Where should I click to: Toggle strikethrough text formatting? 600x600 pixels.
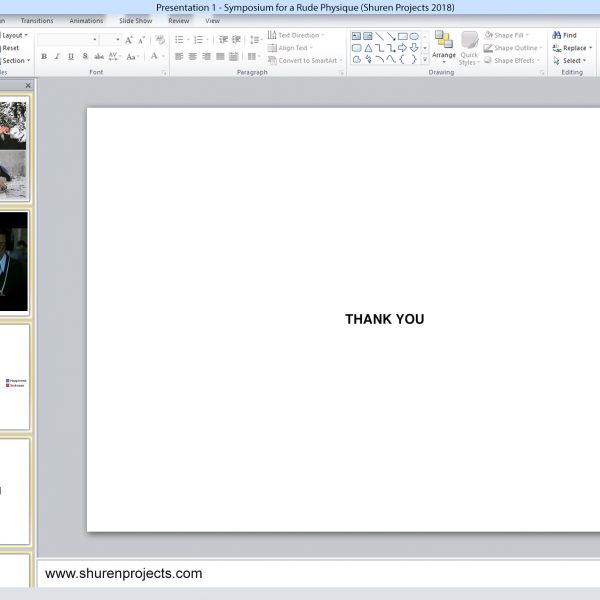99,57
